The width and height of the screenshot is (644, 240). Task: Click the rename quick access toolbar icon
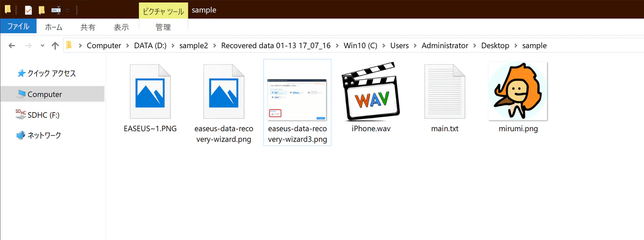pyautogui.click(x=56, y=10)
